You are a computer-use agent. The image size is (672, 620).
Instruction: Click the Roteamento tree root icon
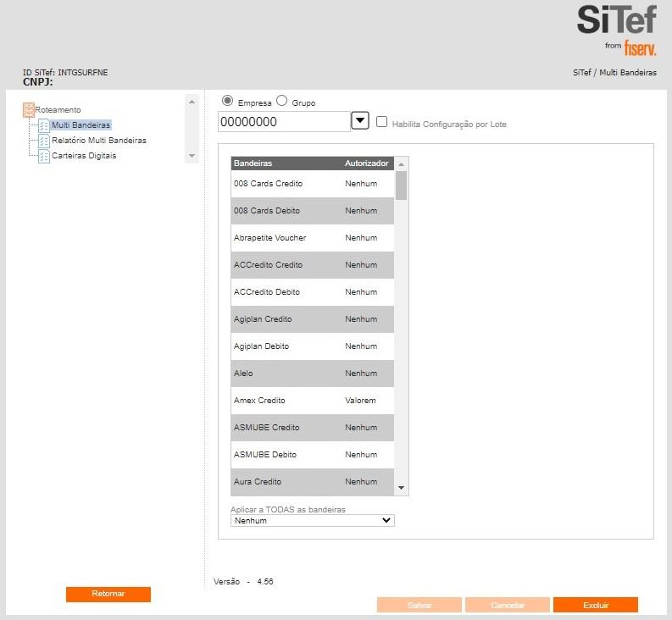[x=29, y=110]
